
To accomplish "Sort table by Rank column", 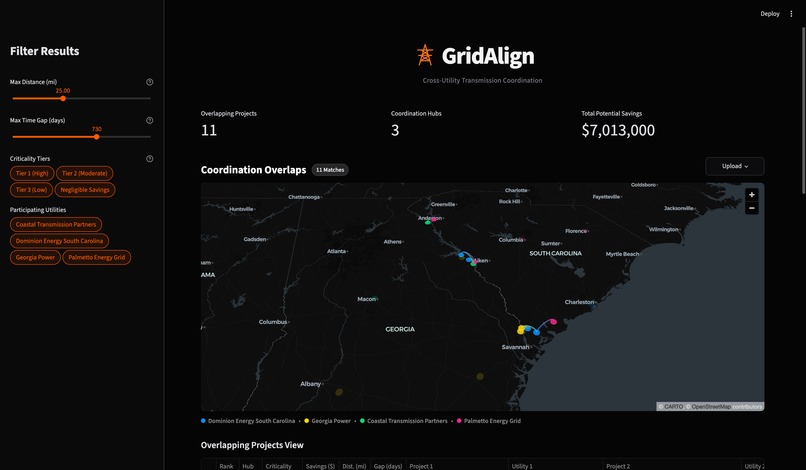I will tap(227, 465).
